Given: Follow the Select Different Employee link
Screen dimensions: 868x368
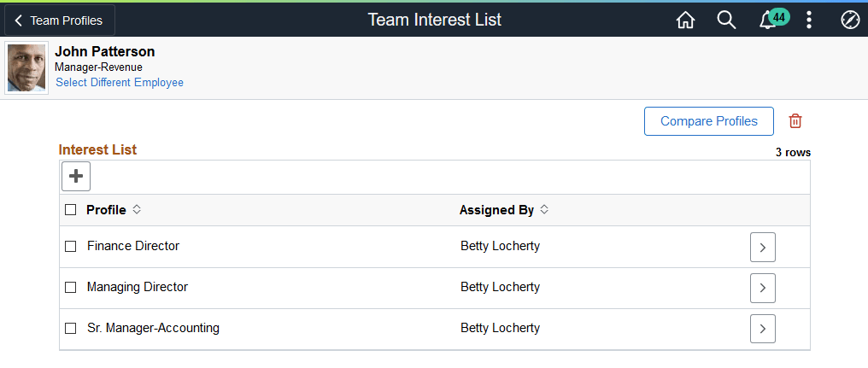Looking at the screenshot, I should [120, 83].
